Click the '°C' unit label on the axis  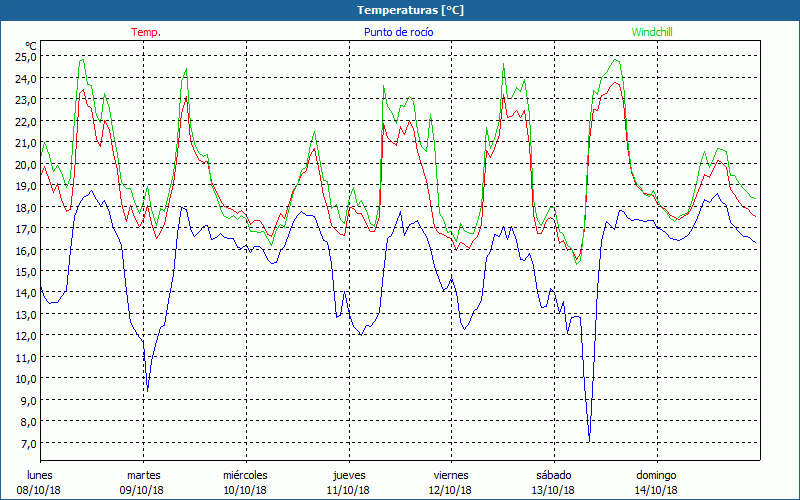pos(31,46)
